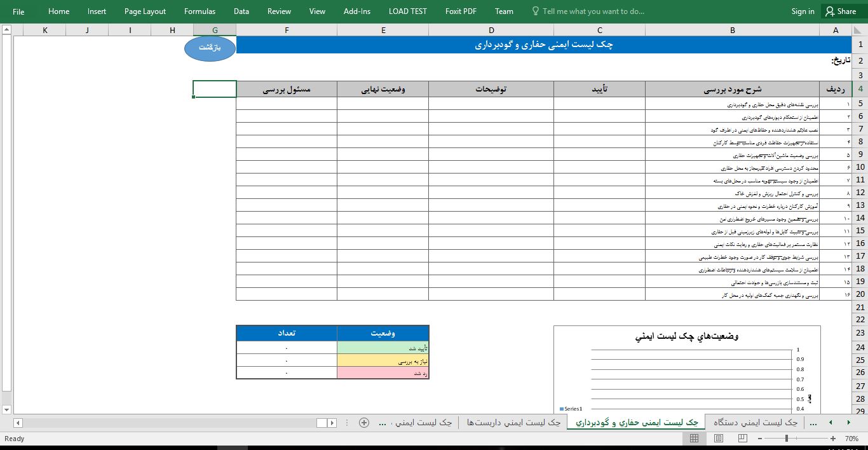Click the وضعیت header in summary table

383,333
